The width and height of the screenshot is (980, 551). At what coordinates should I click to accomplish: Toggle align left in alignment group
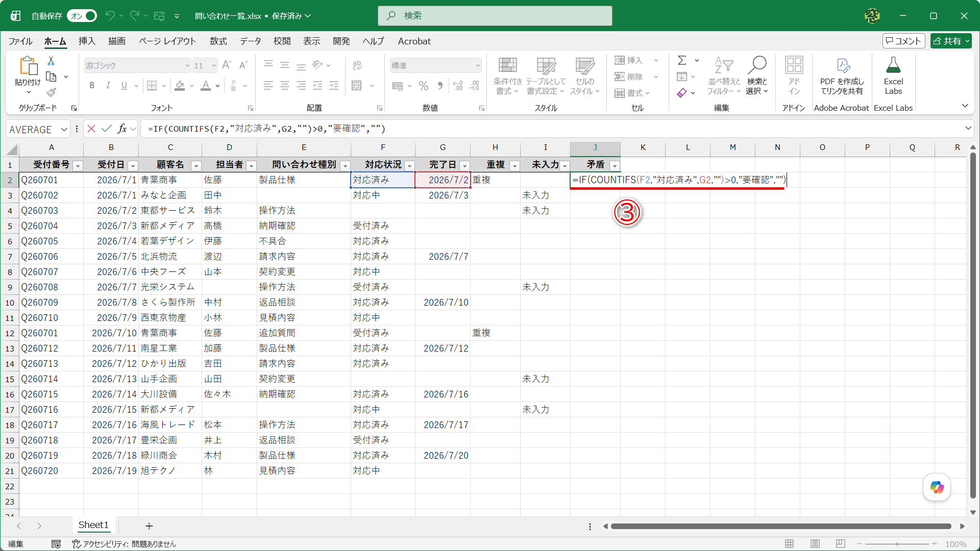tap(268, 86)
